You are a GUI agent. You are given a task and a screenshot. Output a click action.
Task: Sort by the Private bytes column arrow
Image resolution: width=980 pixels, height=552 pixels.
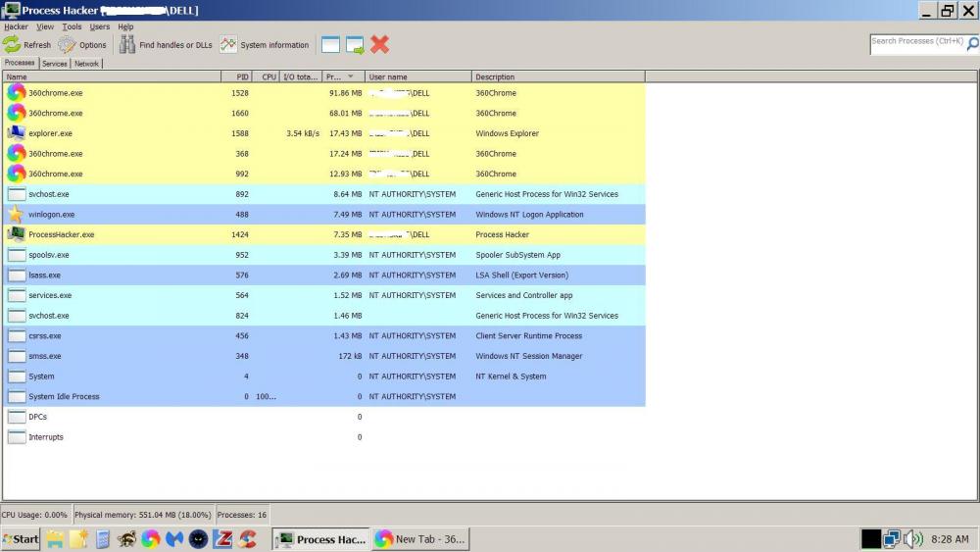coord(351,76)
